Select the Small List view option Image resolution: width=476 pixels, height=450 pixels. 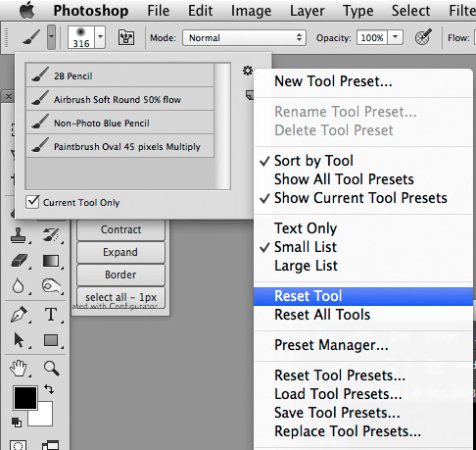tap(363, 247)
